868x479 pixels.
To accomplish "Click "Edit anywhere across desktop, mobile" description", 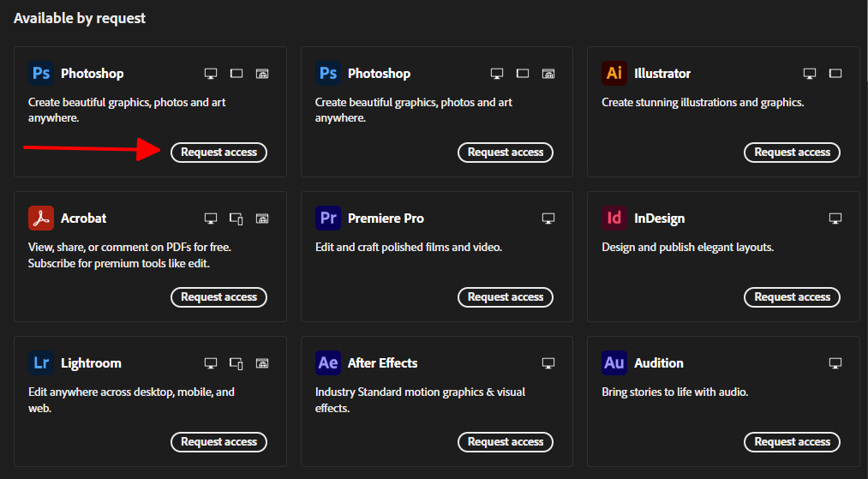I will point(131,400).
